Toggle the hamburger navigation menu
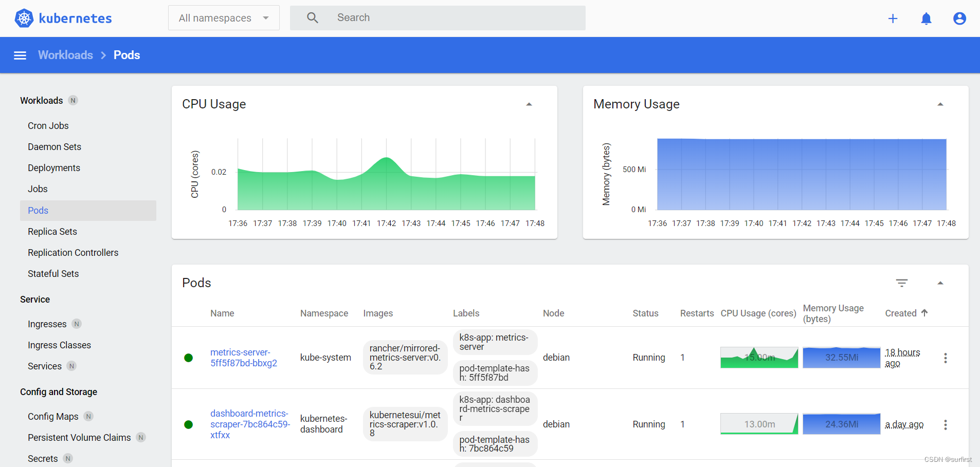Image resolution: width=980 pixels, height=467 pixels. 20,55
